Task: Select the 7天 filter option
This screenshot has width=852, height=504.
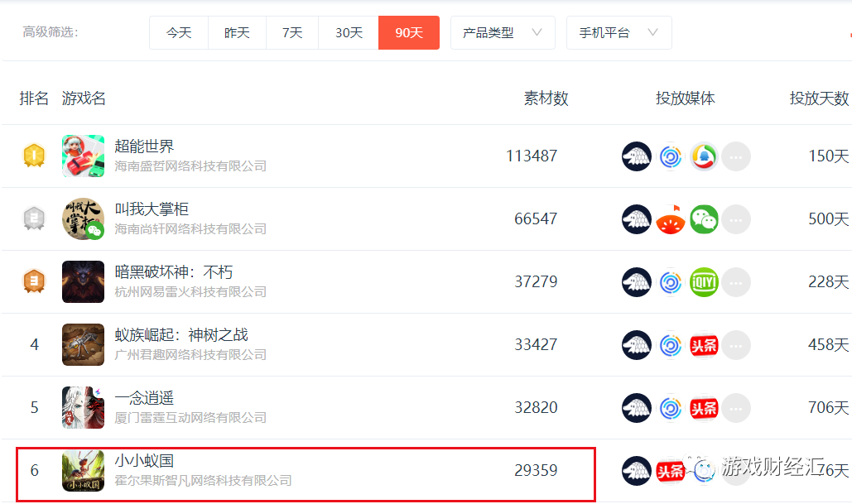Action: click(x=291, y=32)
